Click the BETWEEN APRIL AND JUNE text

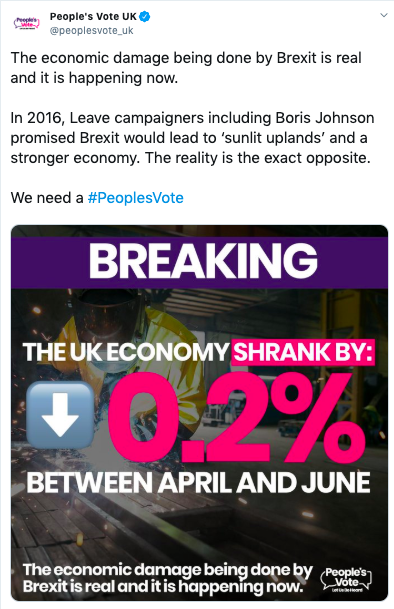click(198, 483)
